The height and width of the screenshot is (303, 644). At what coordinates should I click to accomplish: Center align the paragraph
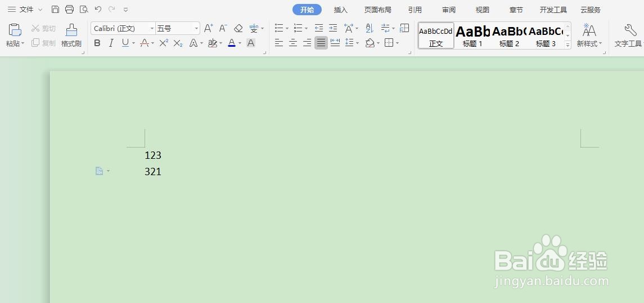293,43
